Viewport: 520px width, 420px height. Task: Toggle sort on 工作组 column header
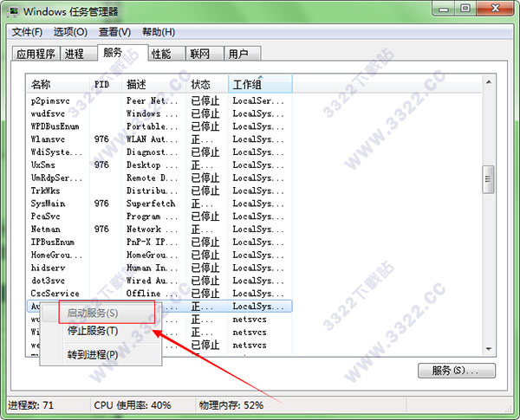(x=260, y=85)
